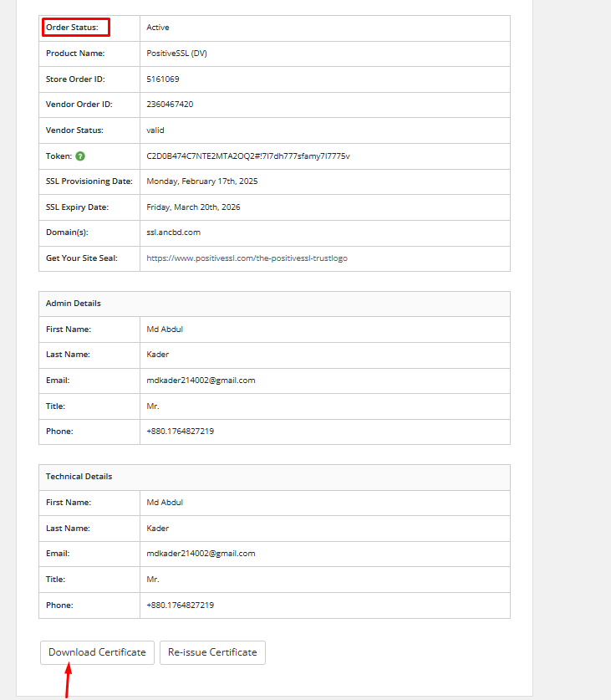Click the SSL Provisioning Date value
The width and height of the screenshot is (611, 700).
pos(202,181)
